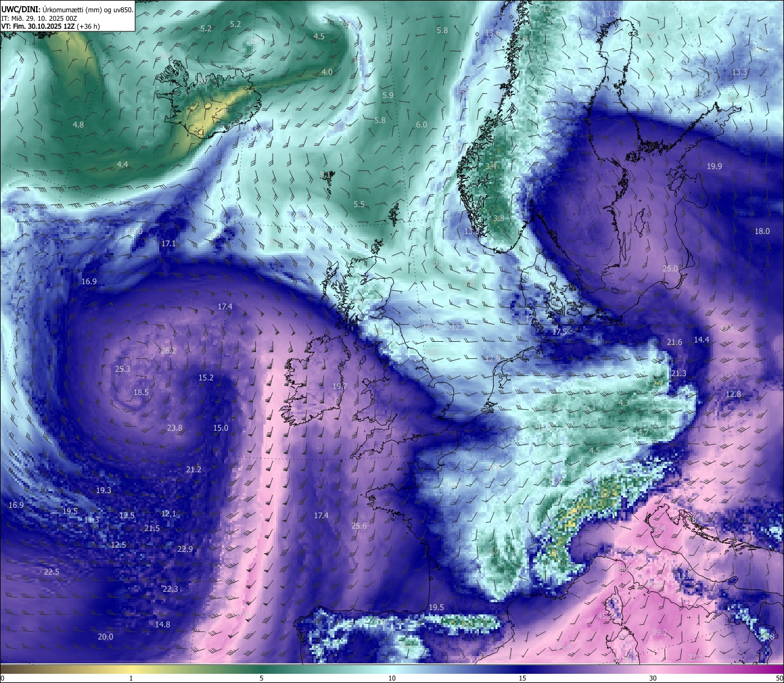Viewport: 784px width, 683px height.
Task: Click the 12.8 value label on the map
Action: pos(733,394)
